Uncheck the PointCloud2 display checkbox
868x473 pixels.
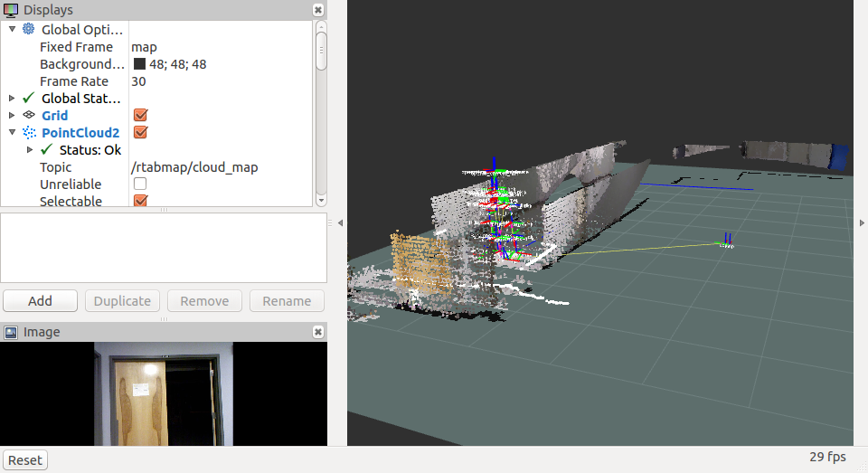[x=140, y=133]
